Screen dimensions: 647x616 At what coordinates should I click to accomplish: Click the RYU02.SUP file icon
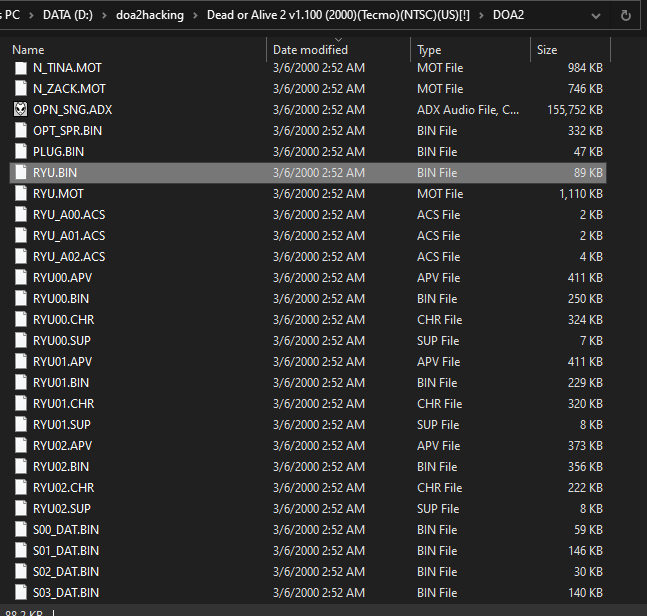pyautogui.click(x=21, y=509)
